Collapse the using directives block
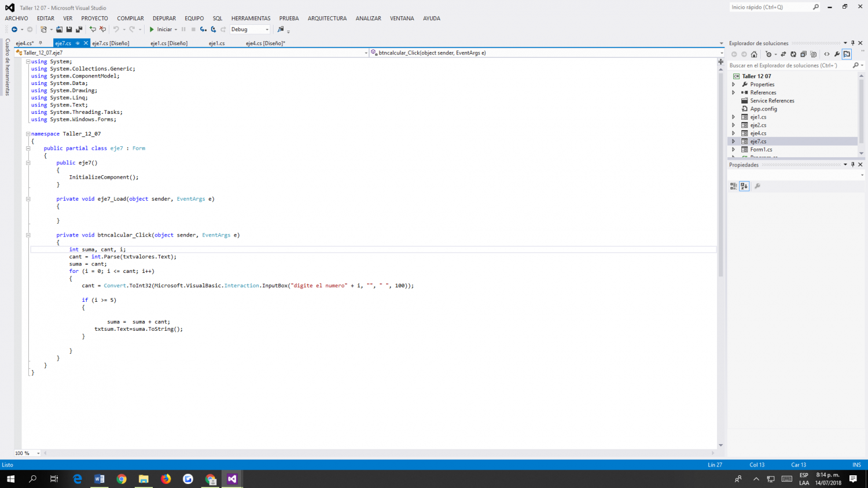868x488 pixels. pyautogui.click(x=28, y=61)
